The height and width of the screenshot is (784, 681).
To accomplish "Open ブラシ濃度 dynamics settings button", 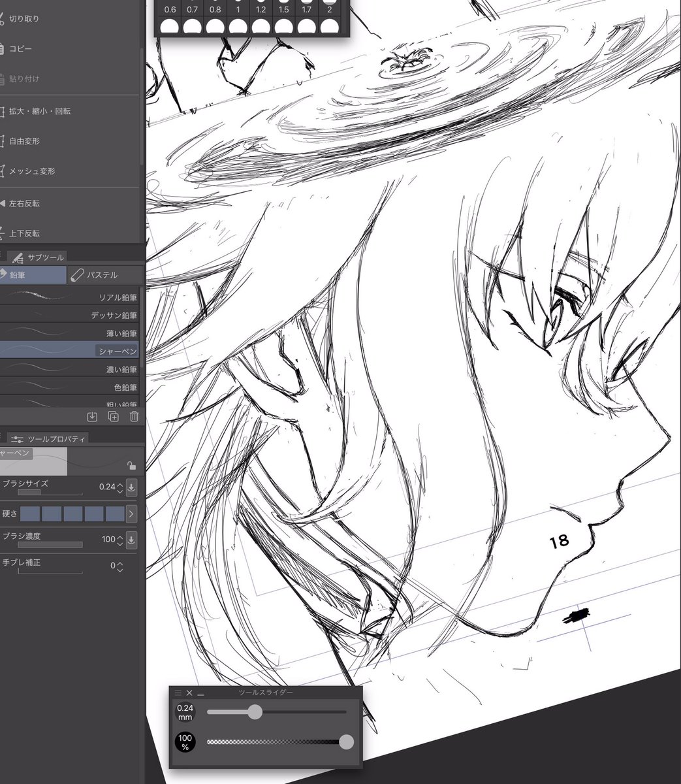I will (x=131, y=540).
